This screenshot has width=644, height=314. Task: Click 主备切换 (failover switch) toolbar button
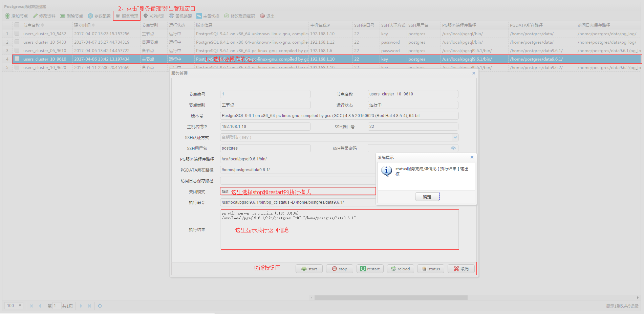[x=208, y=16]
